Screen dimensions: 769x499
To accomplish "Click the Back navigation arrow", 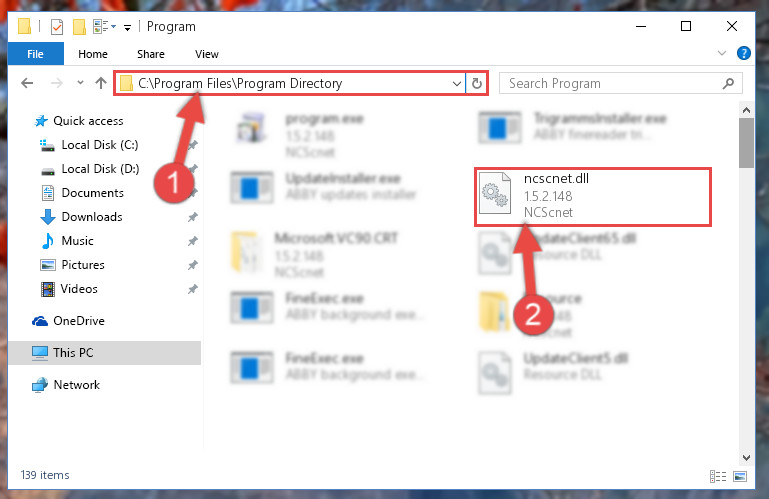I will [27, 83].
